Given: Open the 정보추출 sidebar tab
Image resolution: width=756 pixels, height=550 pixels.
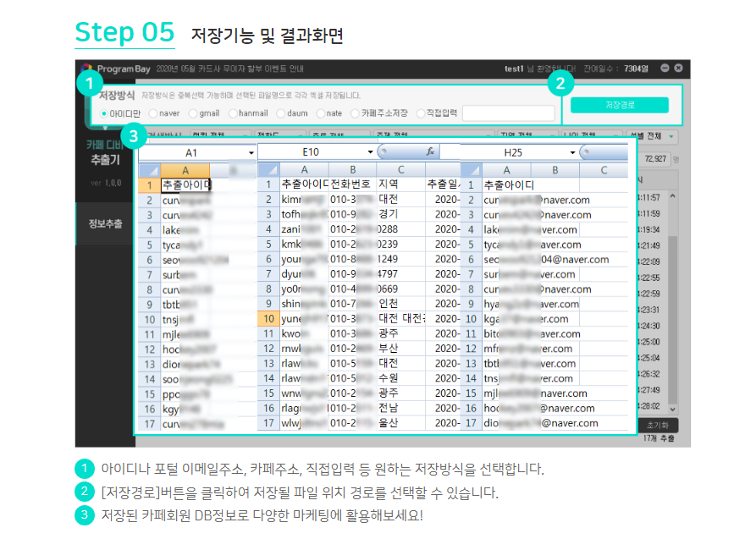Looking at the screenshot, I should pyautogui.click(x=104, y=224).
